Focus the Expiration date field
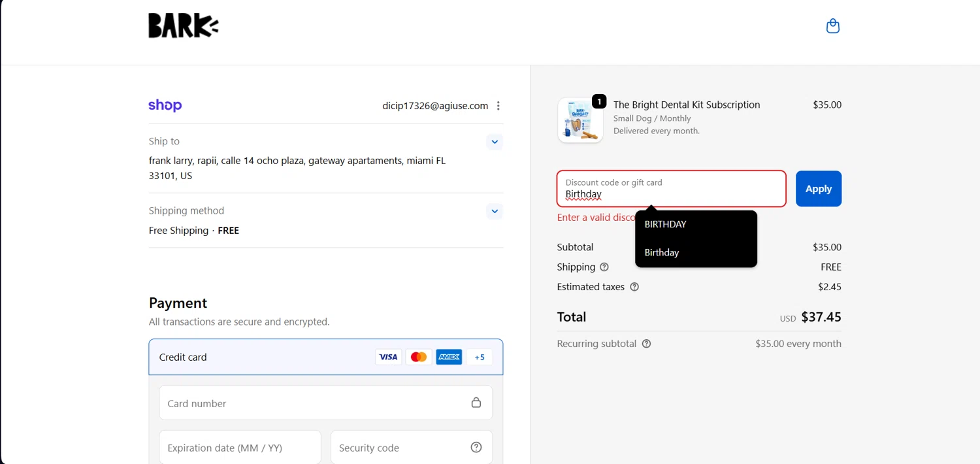This screenshot has height=464, width=980. point(240,448)
